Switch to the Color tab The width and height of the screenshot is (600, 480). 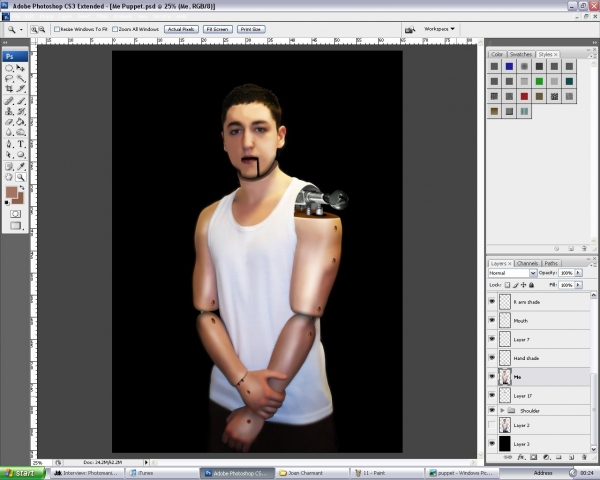tap(497, 54)
